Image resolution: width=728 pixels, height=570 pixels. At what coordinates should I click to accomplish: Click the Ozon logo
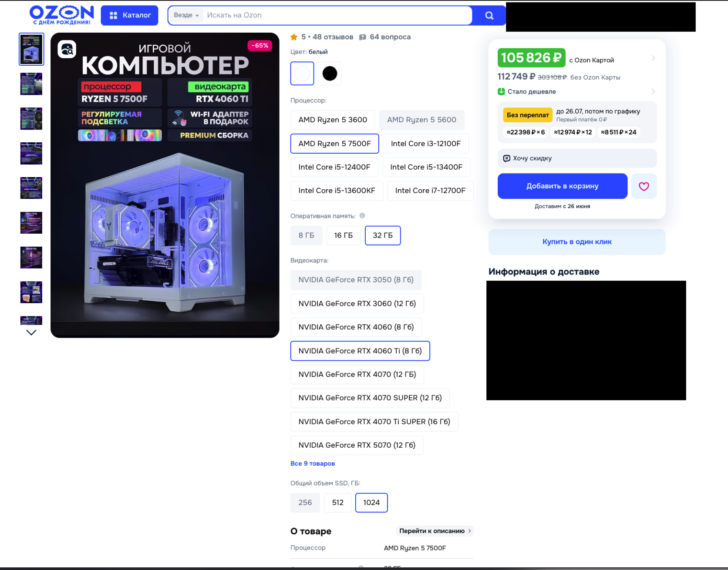coord(62,15)
